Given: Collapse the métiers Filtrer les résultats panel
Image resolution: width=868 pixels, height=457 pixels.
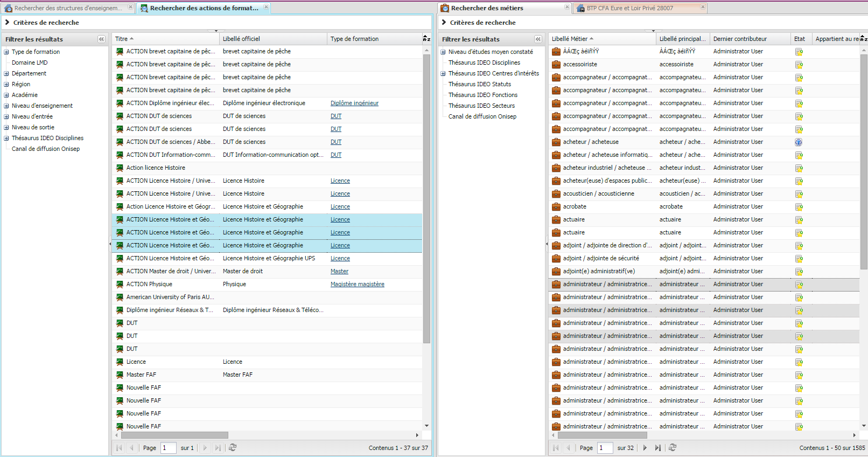Looking at the screenshot, I should (x=538, y=39).
